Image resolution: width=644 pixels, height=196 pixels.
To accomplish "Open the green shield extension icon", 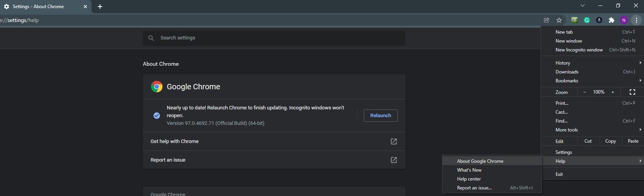I will tap(575, 20).
